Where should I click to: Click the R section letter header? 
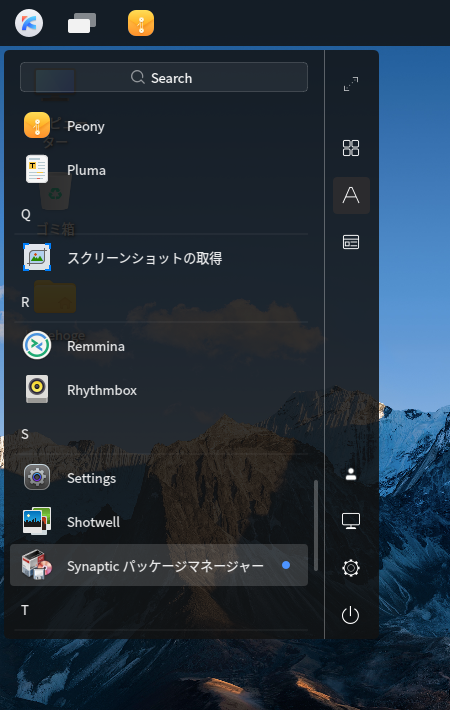pyautogui.click(x=25, y=302)
